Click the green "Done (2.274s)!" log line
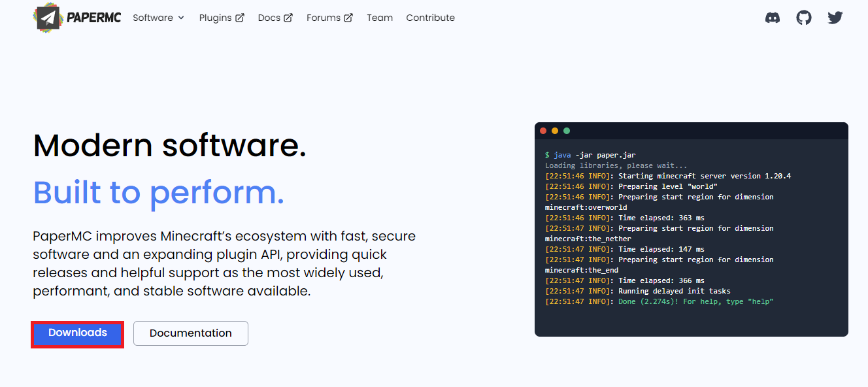 coord(659,301)
